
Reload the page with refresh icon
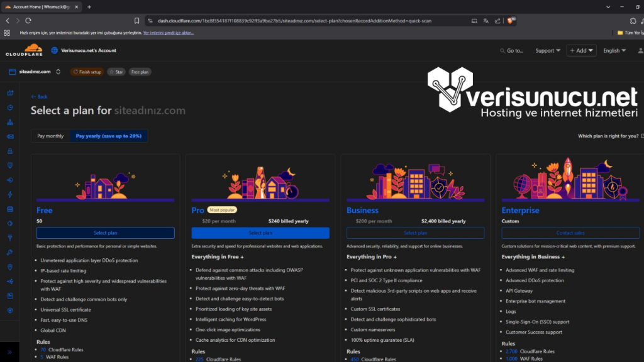tap(28, 21)
